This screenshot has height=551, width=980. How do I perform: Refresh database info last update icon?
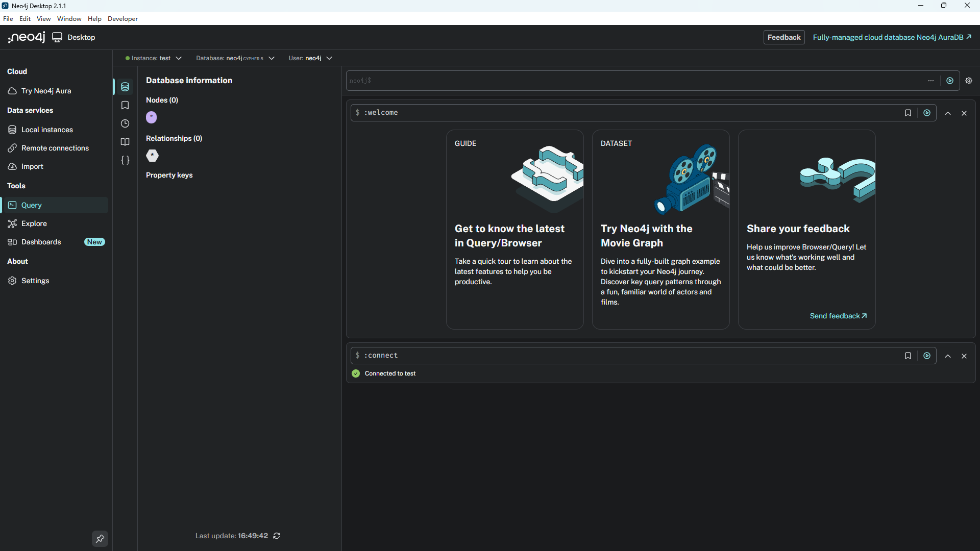pos(277,536)
